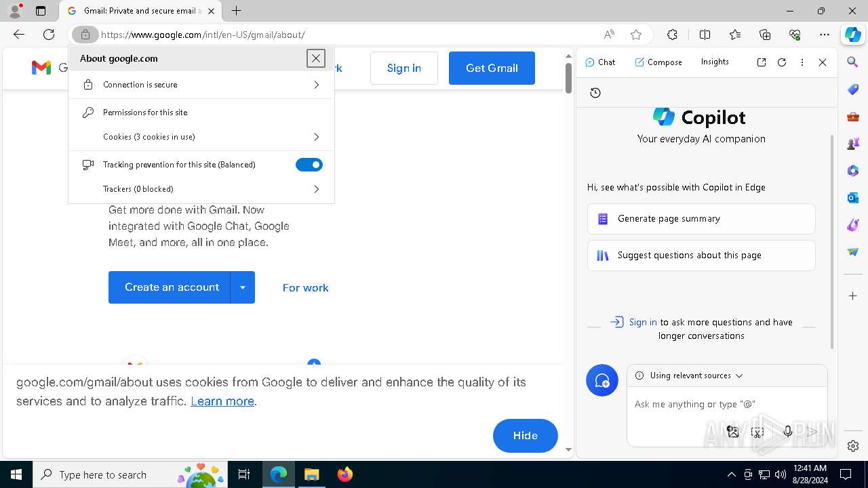Open the sidebar Games chess icon
The height and width of the screenshot is (488, 868).
853,144
